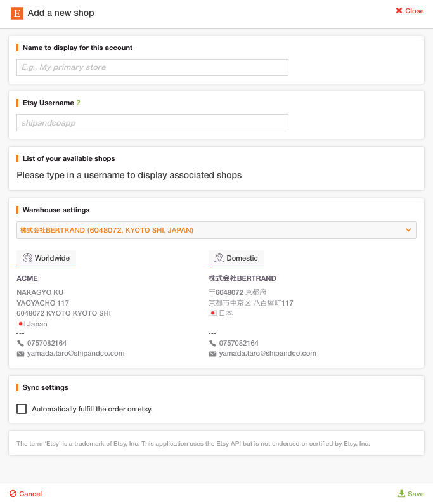Click the Save button
433x504 pixels.
(411, 494)
